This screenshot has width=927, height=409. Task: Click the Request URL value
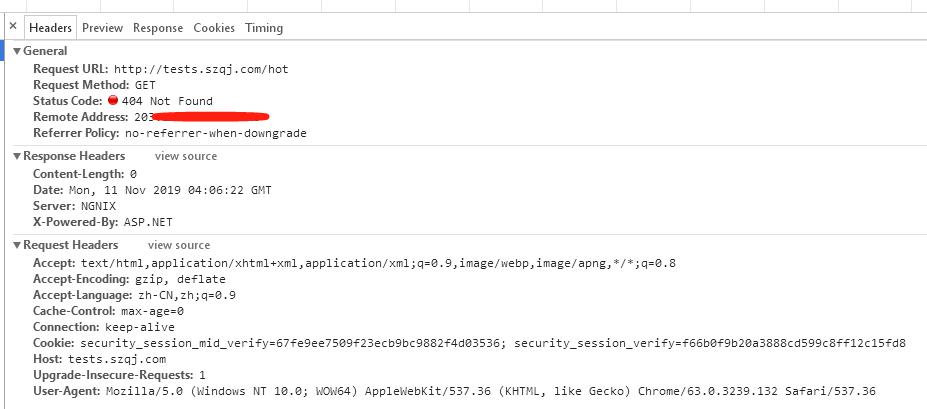(x=201, y=69)
